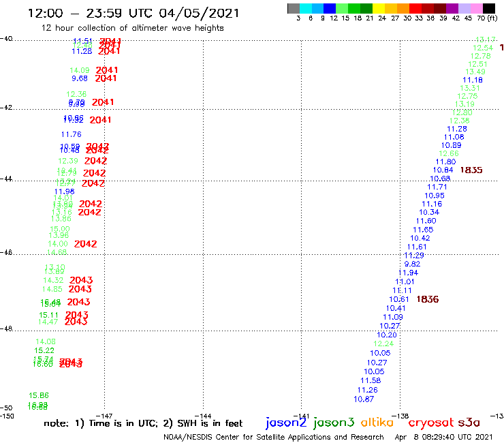Click the wave height value '13.49'
This screenshot has height=443, width=504.
[x=475, y=72]
